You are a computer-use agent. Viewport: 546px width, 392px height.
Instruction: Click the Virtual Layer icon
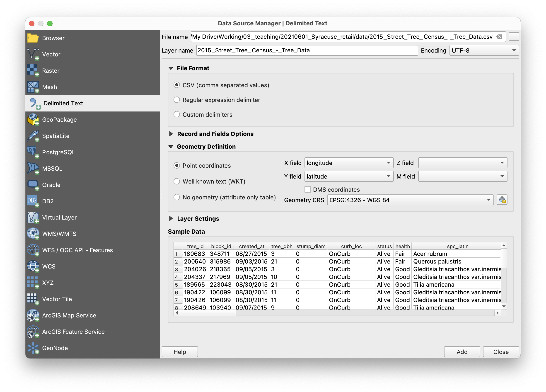pos(33,218)
